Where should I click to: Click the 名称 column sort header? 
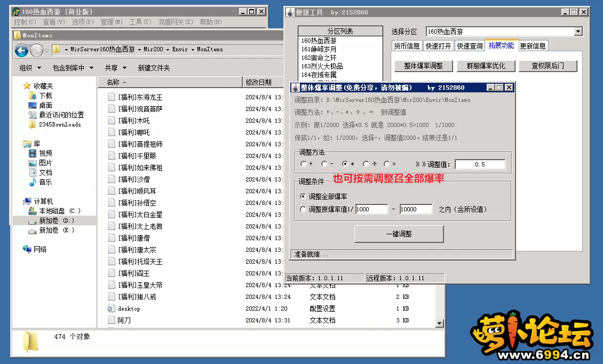pyautogui.click(x=170, y=82)
